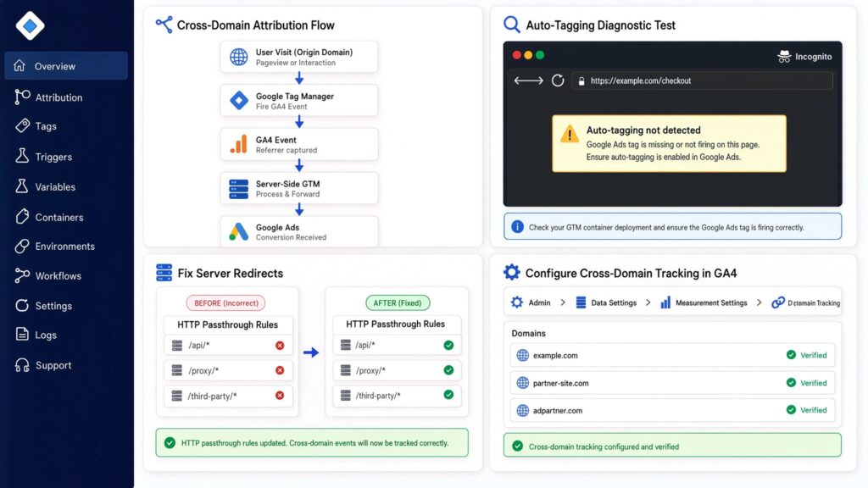Image resolution: width=868 pixels, height=488 pixels.
Task: Click red error icon on /third-party/* rule
Action: (x=280, y=396)
